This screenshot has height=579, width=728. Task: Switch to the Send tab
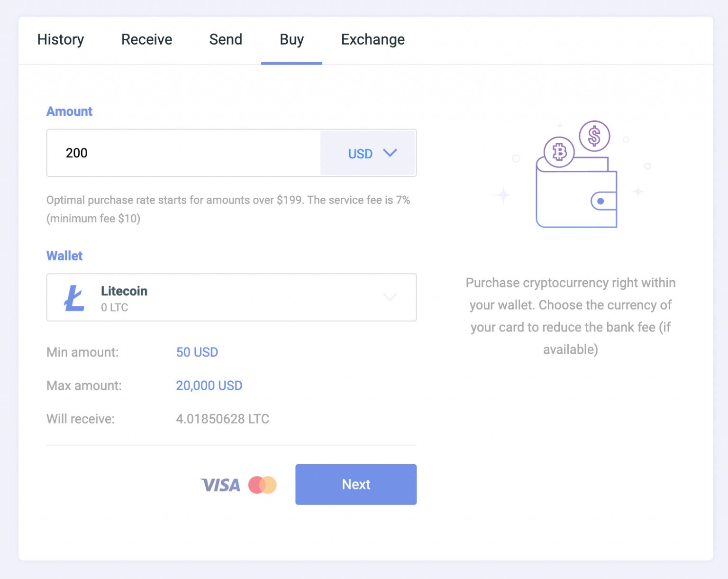pyautogui.click(x=226, y=39)
